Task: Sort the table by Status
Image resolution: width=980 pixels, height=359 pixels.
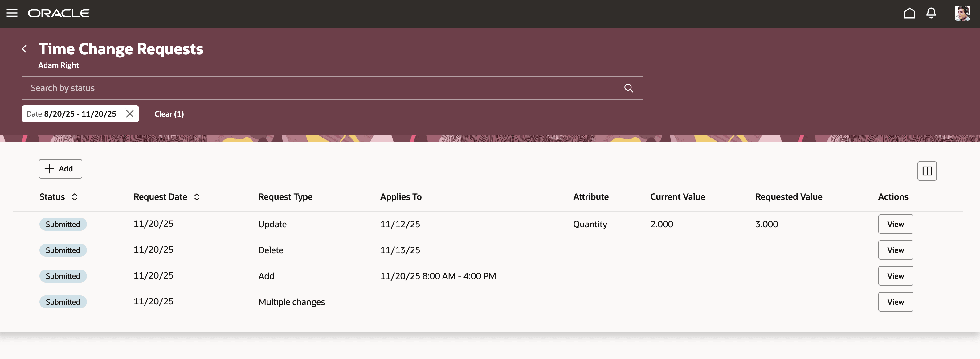Action: (x=75, y=197)
